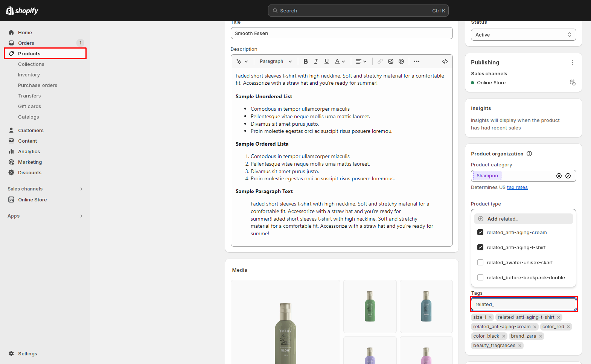The width and height of the screenshot is (591, 364).
Task: Insert an image into description
Action: pyautogui.click(x=391, y=61)
